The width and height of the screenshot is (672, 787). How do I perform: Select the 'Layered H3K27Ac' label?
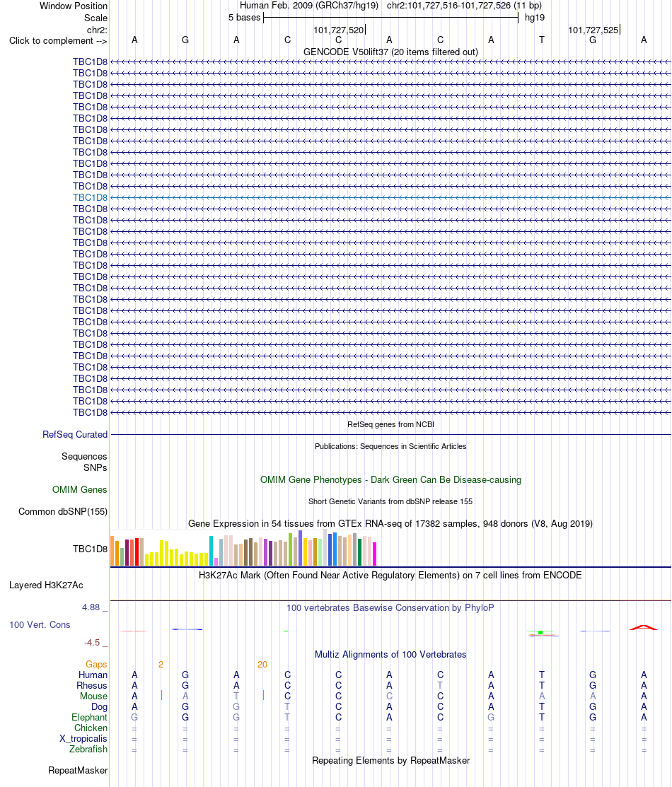46,585
